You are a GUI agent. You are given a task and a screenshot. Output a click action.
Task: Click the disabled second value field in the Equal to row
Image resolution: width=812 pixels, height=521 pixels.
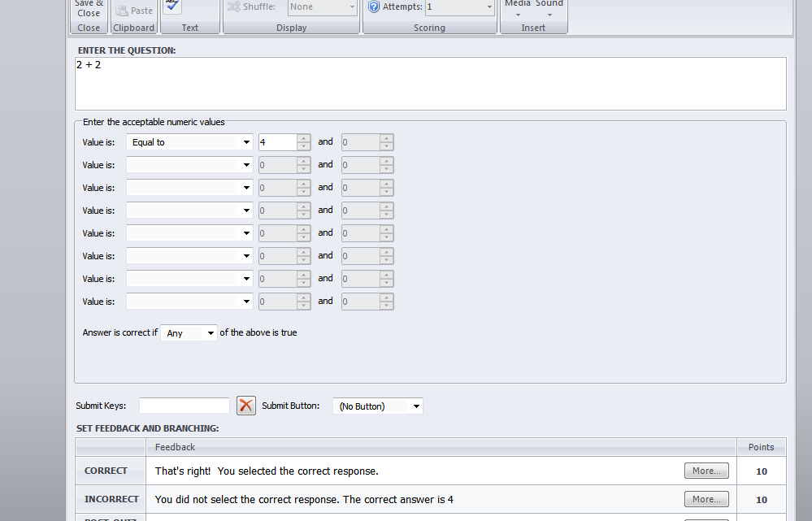coord(360,142)
